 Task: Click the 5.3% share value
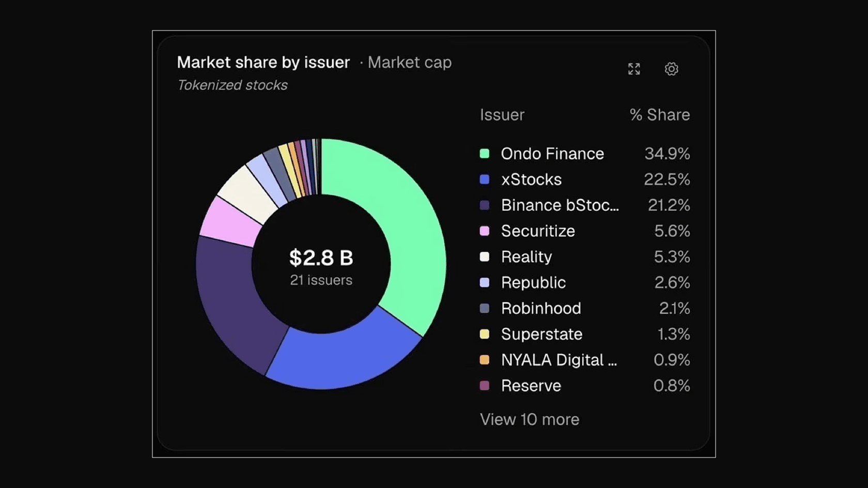click(672, 257)
